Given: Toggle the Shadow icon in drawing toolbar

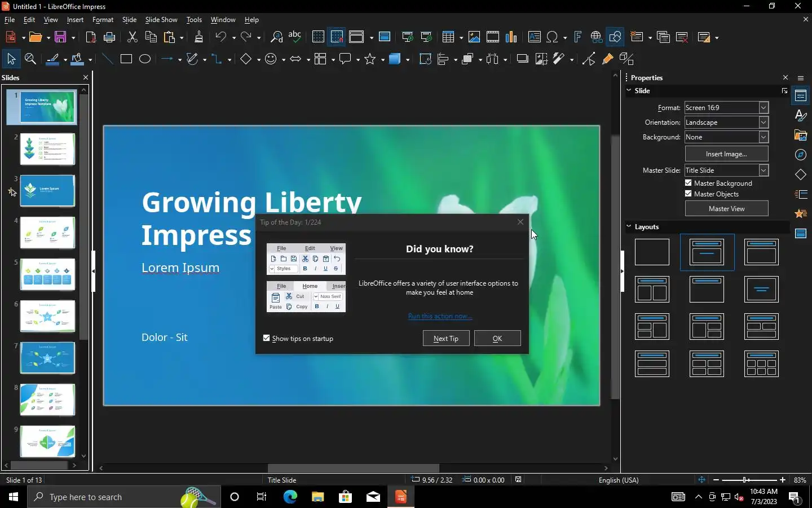Looking at the screenshot, I should tap(523, 59).
